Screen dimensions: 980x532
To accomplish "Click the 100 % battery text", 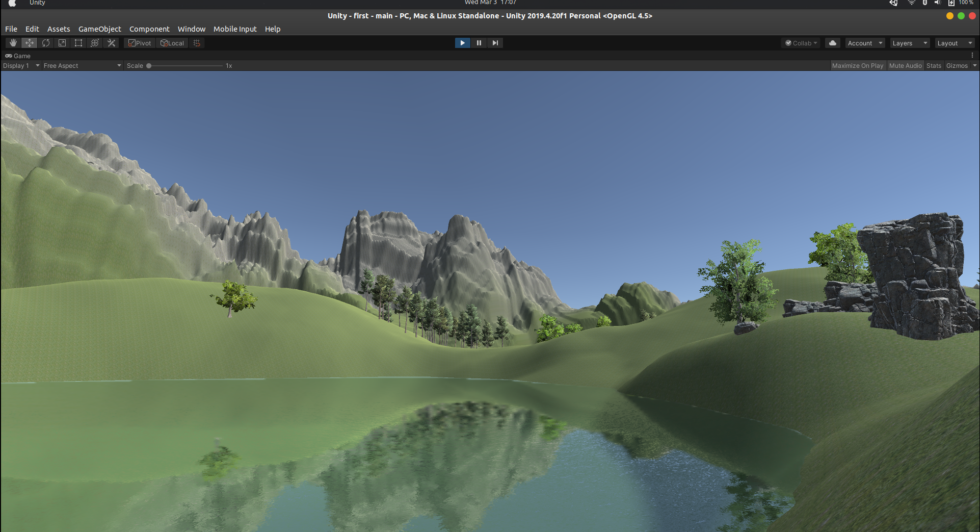I will (966, 3).
